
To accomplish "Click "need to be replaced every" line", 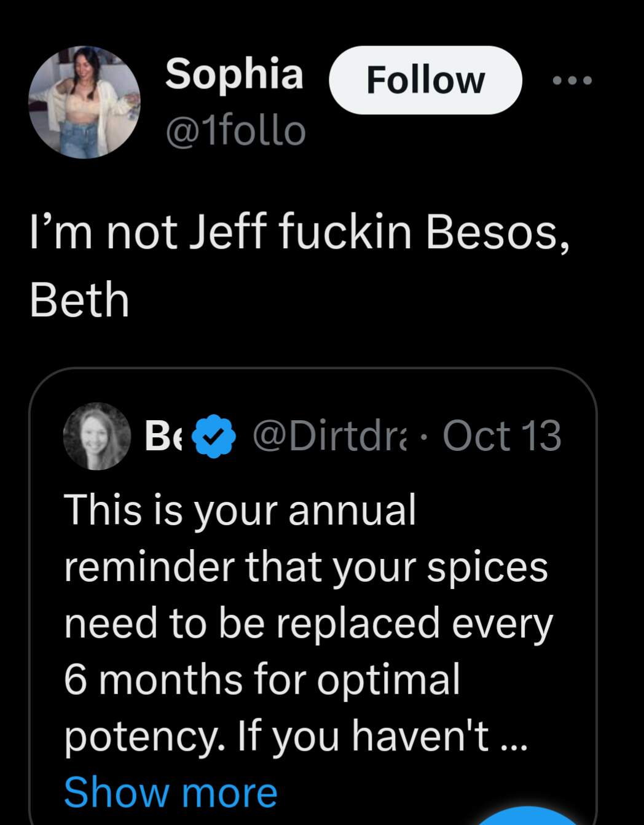I will (x=308, y=623).
